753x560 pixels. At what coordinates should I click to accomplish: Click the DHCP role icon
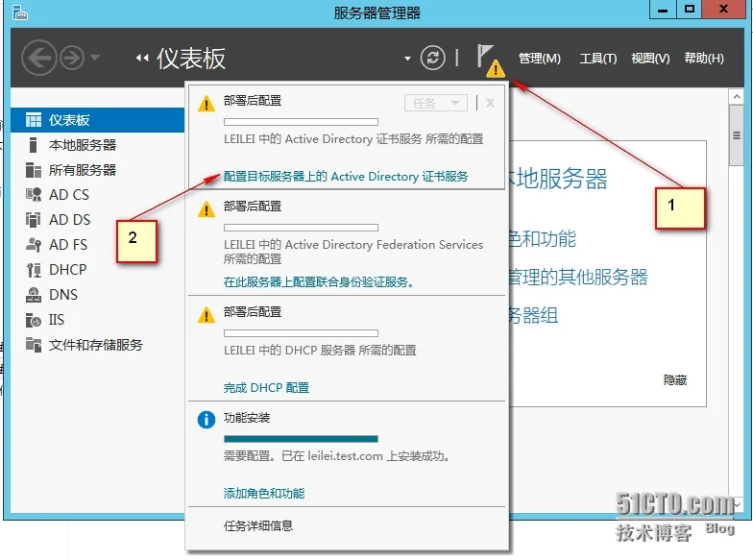[33, 270]
